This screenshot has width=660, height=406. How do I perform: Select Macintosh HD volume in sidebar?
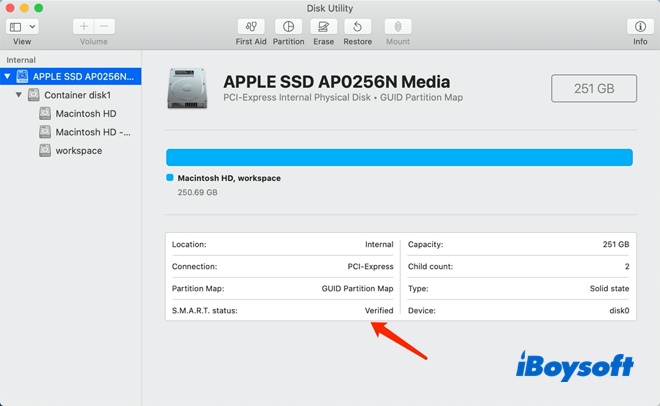[x=86, y=113]
